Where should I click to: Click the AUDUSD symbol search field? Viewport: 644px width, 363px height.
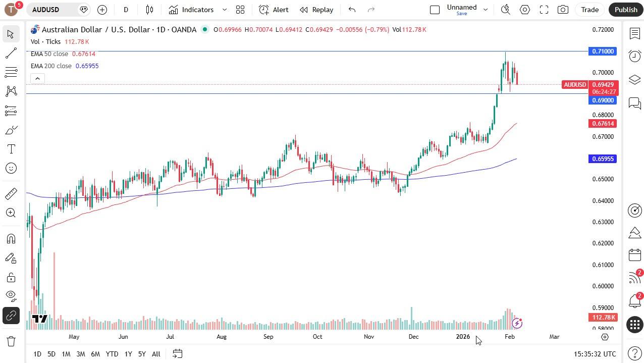point(53,10)
